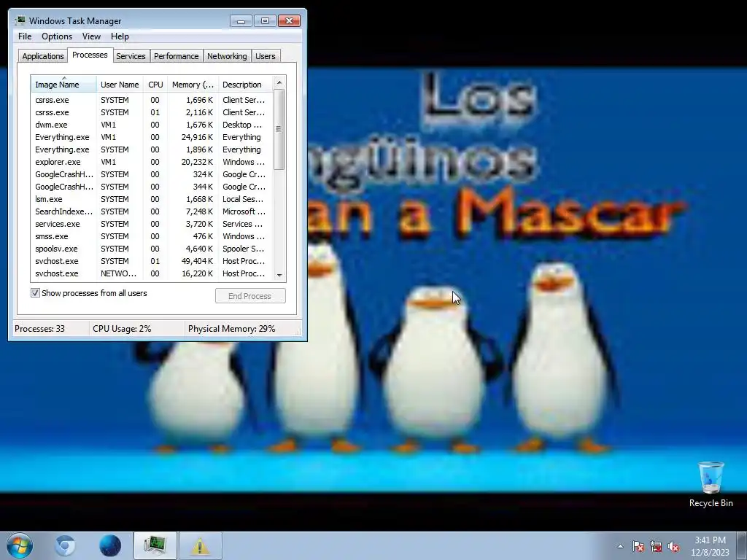Open the blue globe taskbar application
This screenshot has width=747, height=560.
110,545
